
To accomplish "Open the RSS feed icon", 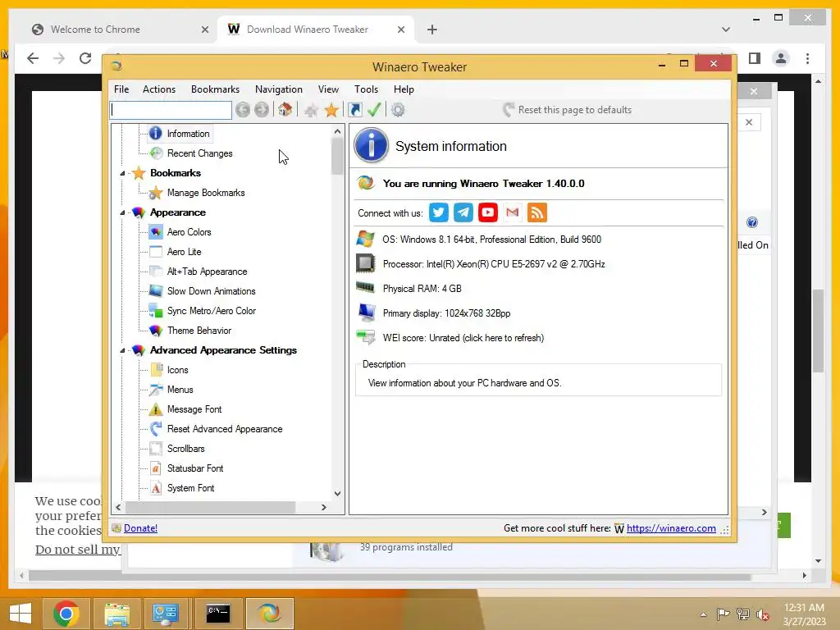I will coord(536,212).
